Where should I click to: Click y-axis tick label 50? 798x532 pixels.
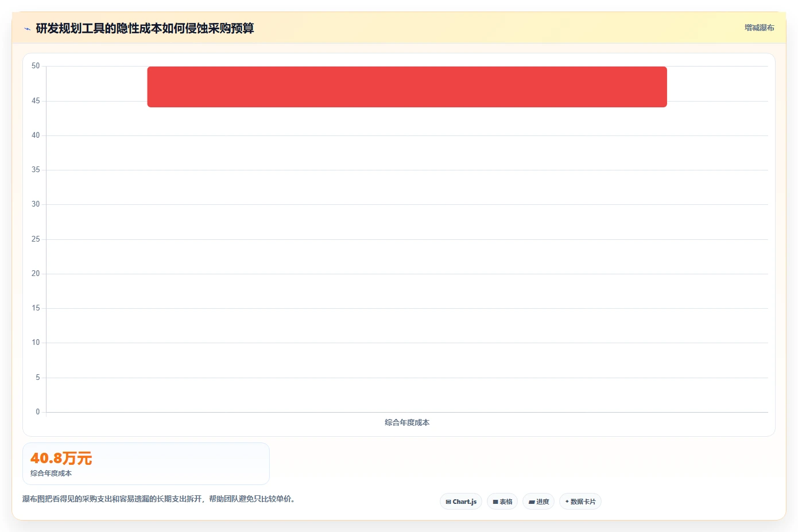(36, 66)
